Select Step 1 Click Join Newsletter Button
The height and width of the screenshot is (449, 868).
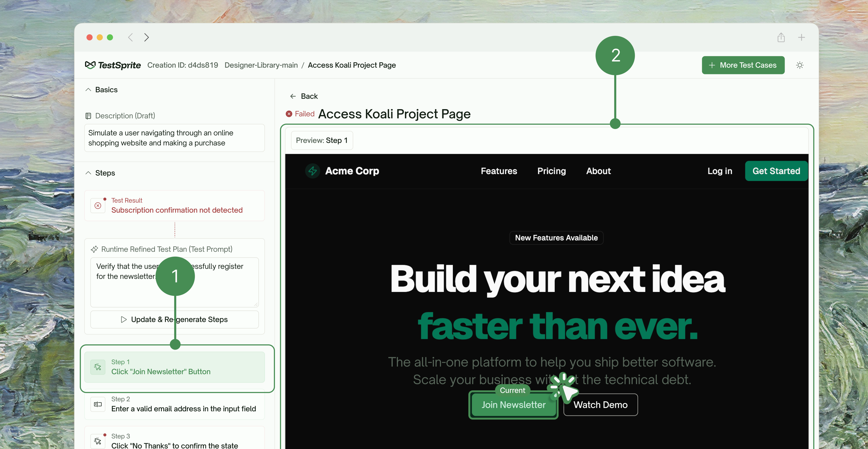click(x=175, y=367)
